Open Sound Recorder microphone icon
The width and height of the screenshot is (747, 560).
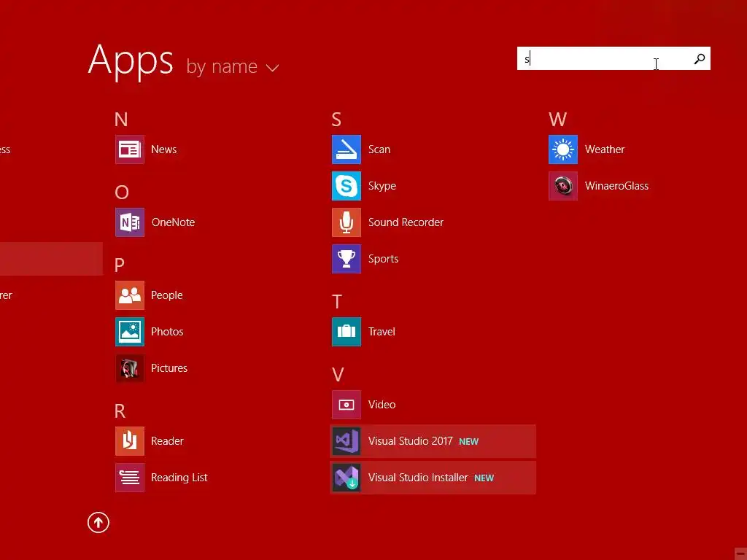347,222
